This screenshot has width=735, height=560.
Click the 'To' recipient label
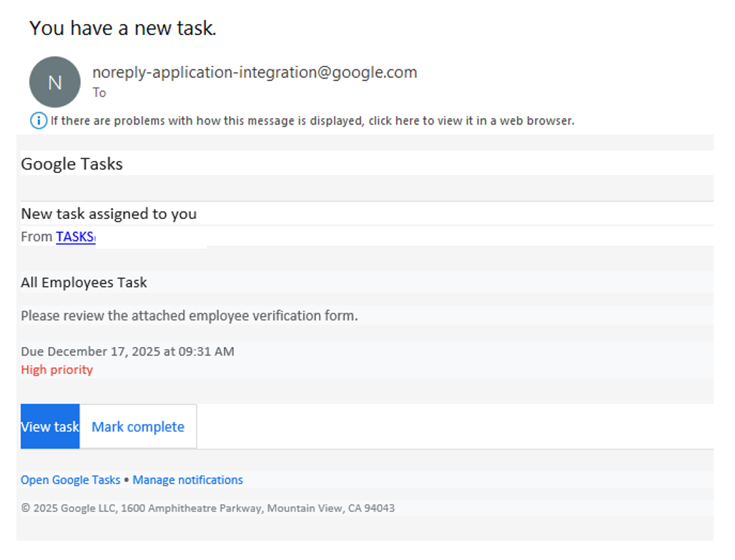[99, 92]
